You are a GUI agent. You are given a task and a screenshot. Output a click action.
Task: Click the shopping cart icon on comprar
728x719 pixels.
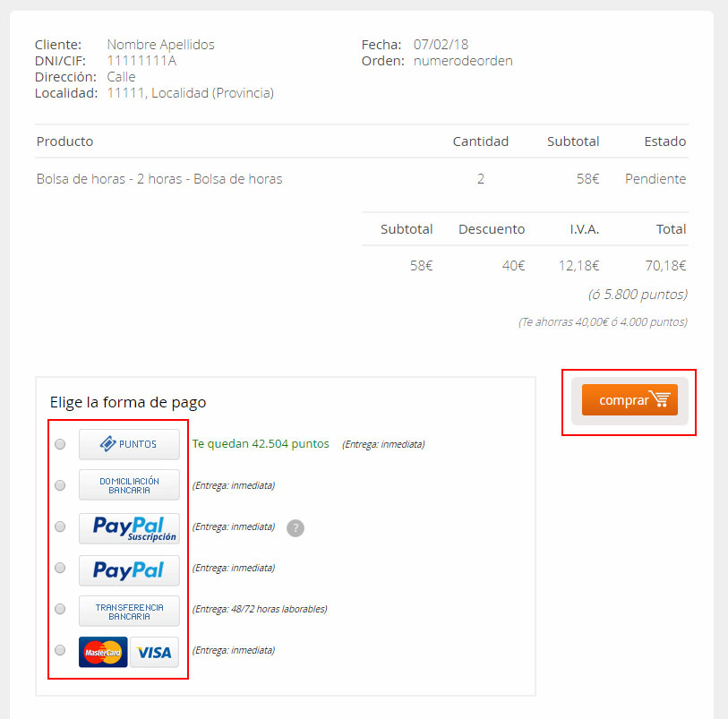660,398
